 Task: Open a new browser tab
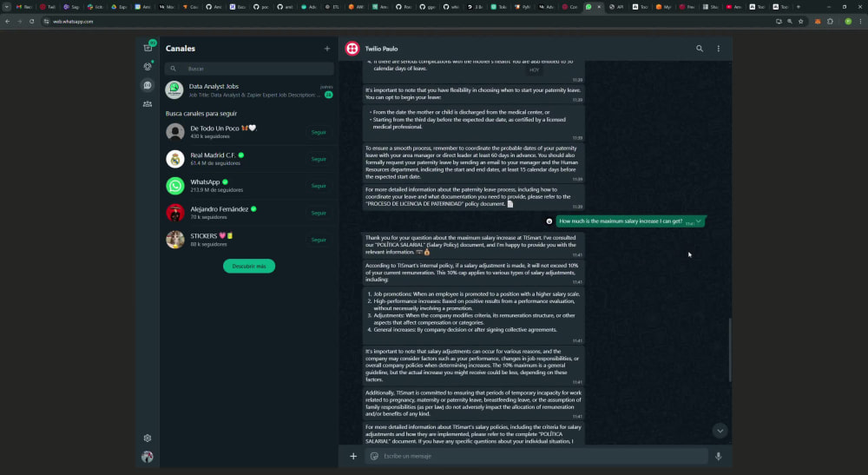(799, 7)
